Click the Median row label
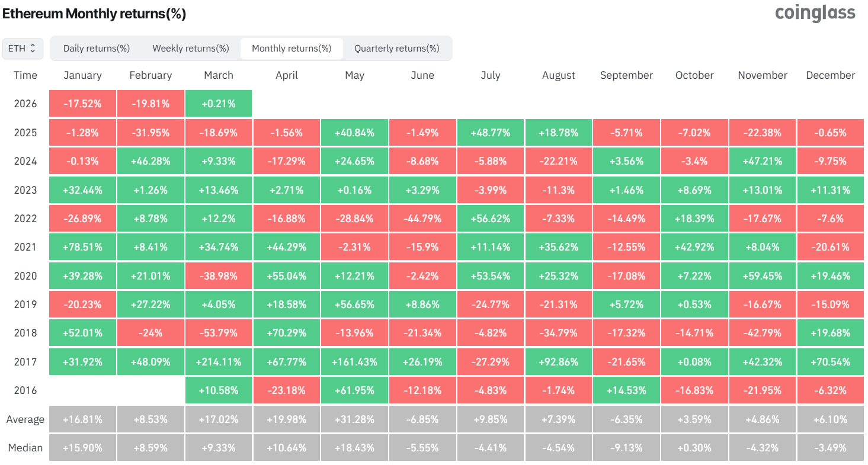Viewport: 868px width, 465px height. (25, 448)
